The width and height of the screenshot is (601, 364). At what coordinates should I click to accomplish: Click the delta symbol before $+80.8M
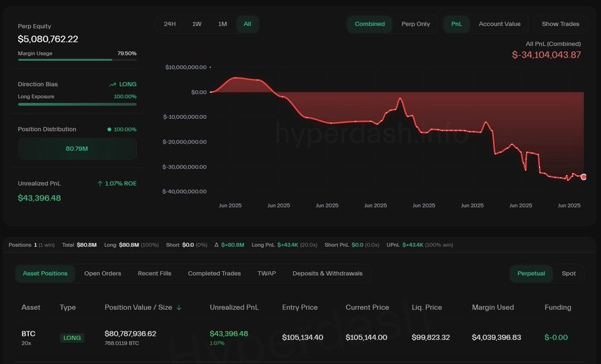(x=216, y=245)
